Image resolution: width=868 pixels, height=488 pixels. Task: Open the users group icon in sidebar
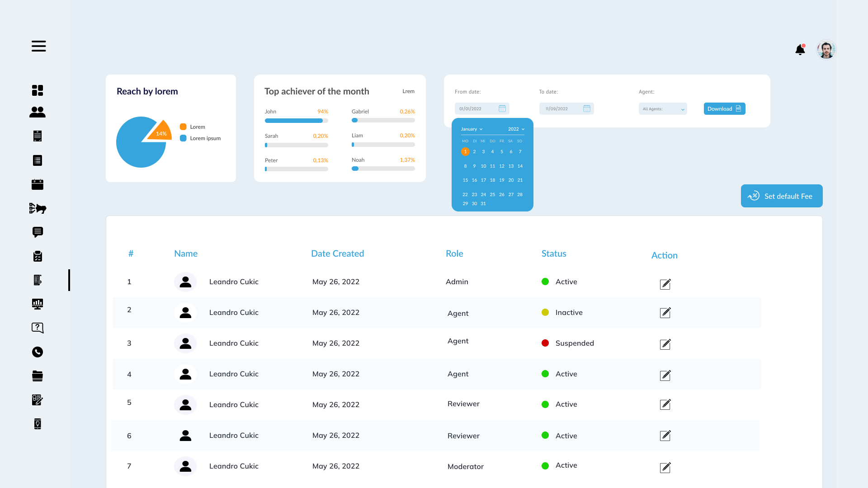[38, 112]
